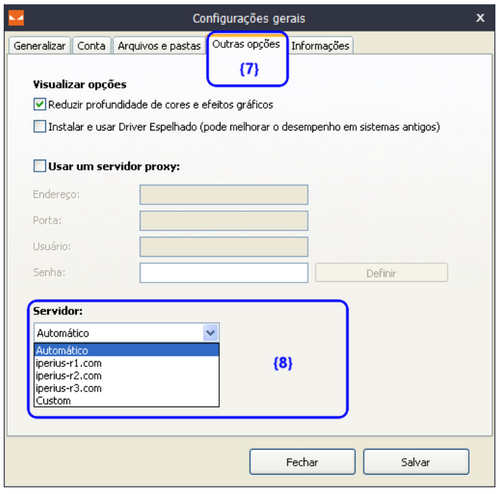
Task: Click the Servidor: label
Action: (x=58, y=311)
